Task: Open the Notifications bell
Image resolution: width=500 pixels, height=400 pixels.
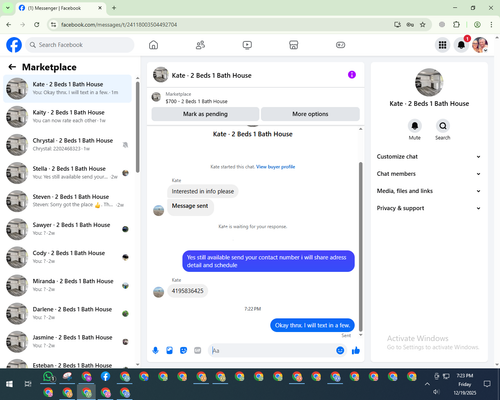Action: 461,45
